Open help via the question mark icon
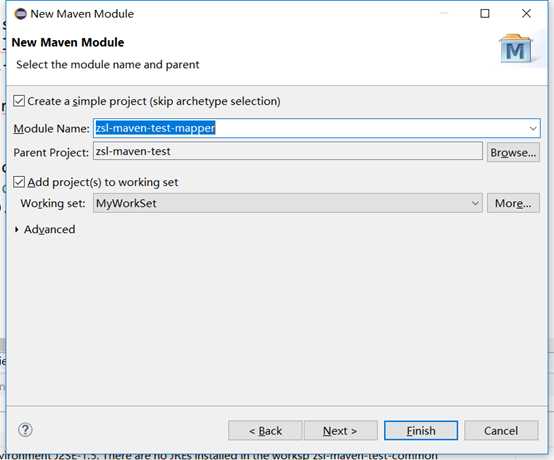Viewport: 554px width, 460px height. 25,430
